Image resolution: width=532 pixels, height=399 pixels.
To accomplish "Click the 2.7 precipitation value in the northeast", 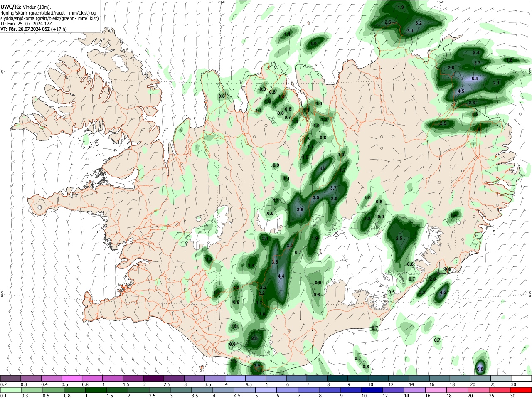I will point(477,63).
